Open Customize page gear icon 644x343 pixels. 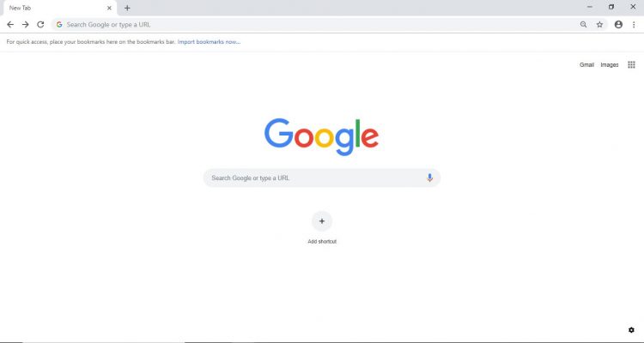pos(631,330)
